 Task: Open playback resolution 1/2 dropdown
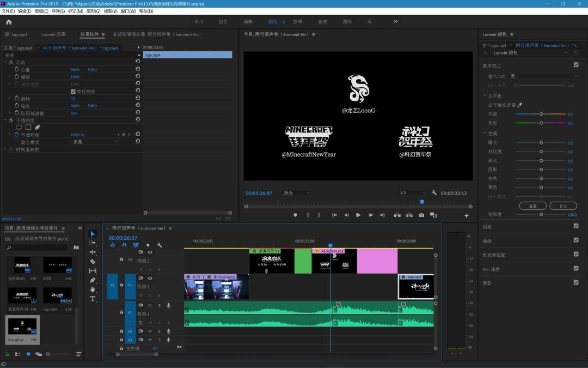coord(412,193)
